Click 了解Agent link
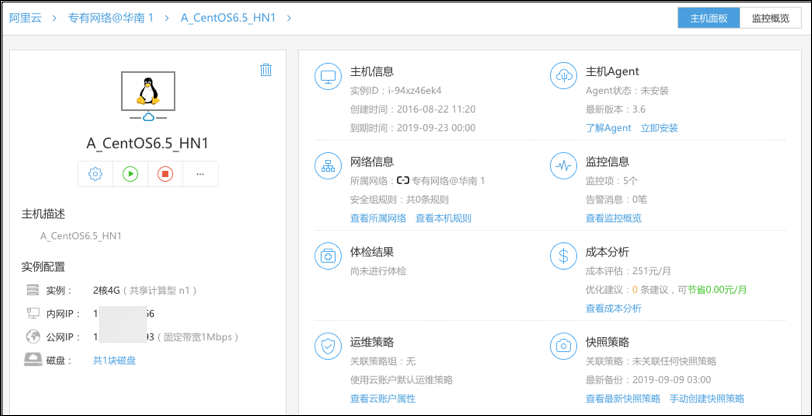 coord(608,128)
